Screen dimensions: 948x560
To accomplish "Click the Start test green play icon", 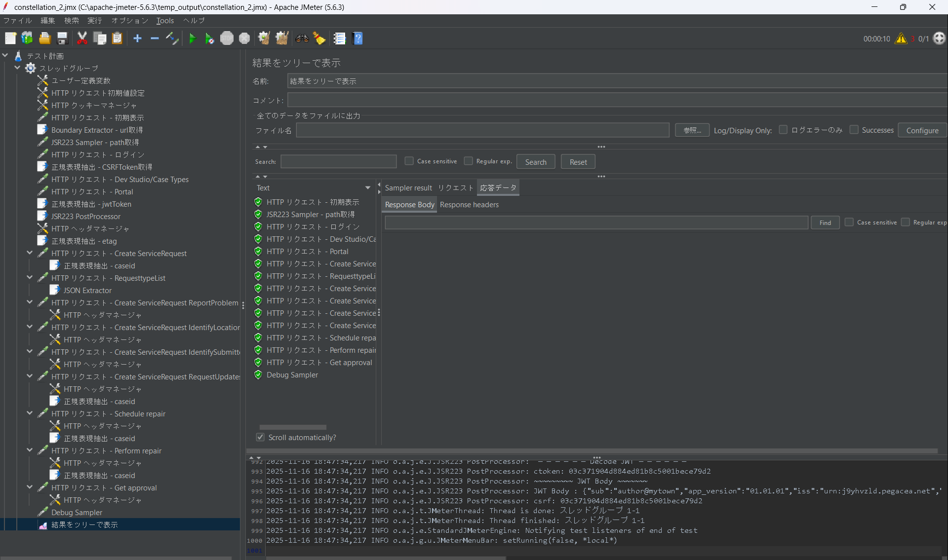I will [x=193, y=38].
